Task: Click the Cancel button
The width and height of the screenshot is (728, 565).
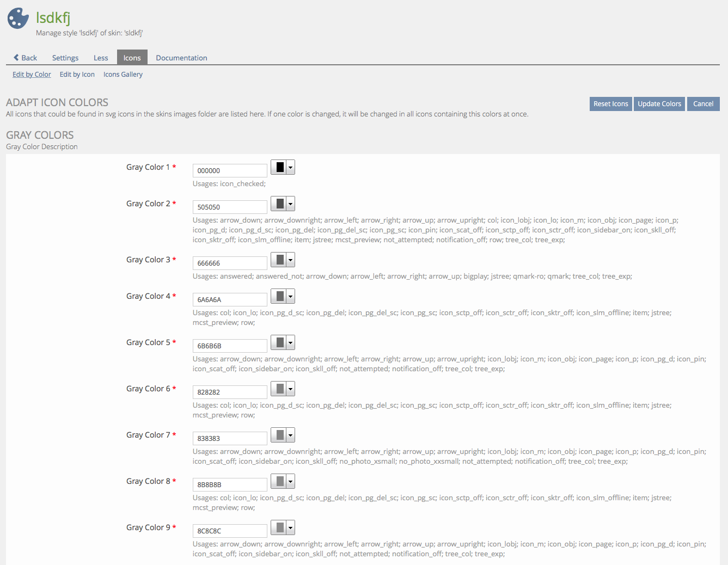Action: click(703, 104)
